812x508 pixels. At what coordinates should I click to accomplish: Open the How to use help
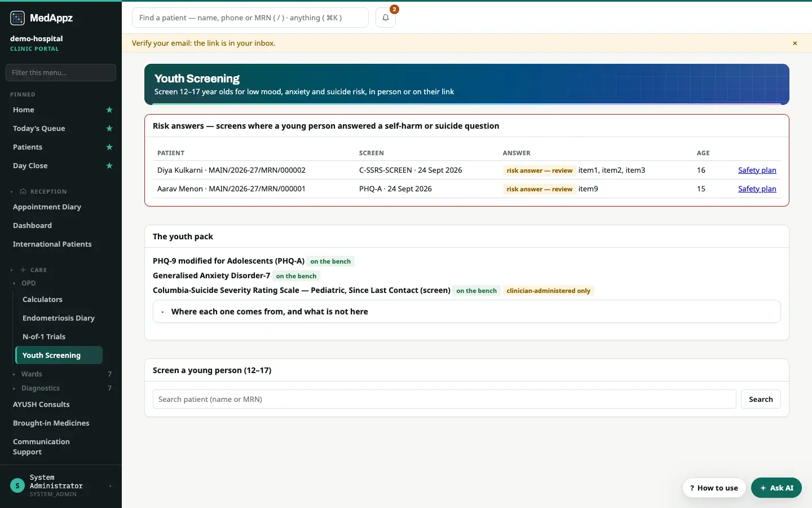pyautogui.click(x=714, y=488)
